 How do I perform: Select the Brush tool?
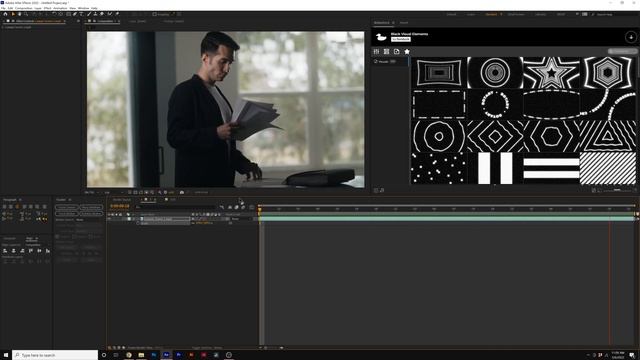[89, 14]
